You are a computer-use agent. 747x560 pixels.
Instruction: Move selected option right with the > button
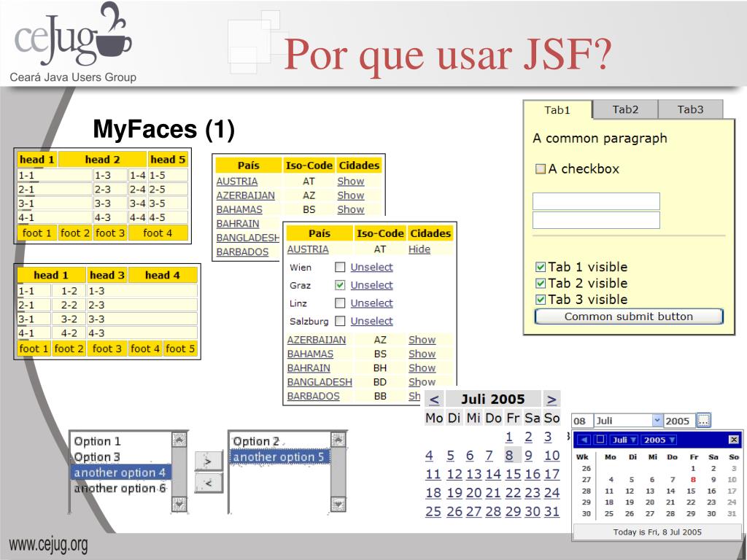click(209, 461)
